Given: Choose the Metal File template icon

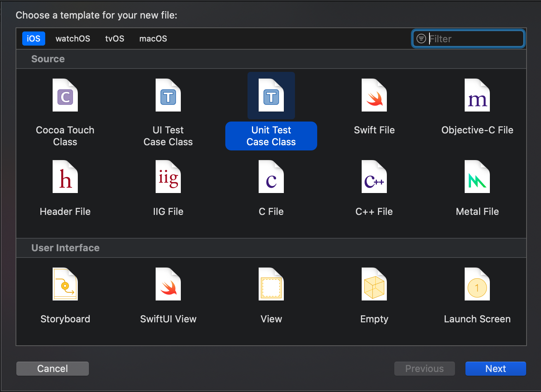Looking at the screenshot, I should [x=477, y=177].
